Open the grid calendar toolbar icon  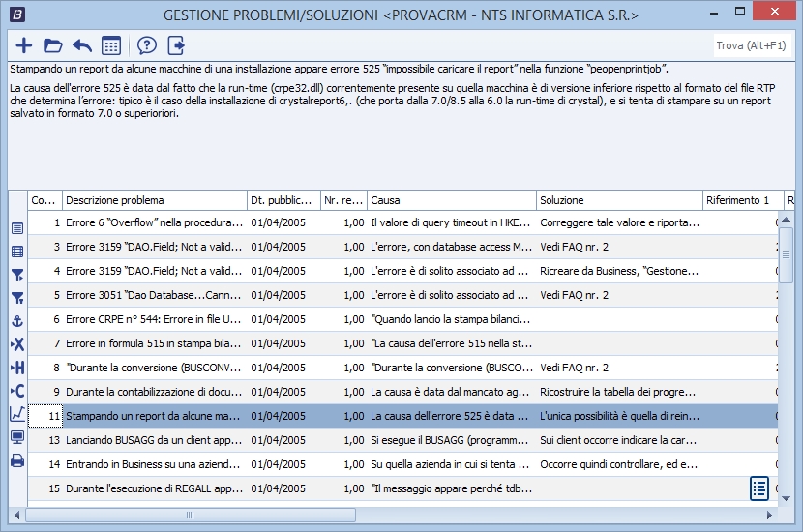pyautogui.click(x=111, y=45)
